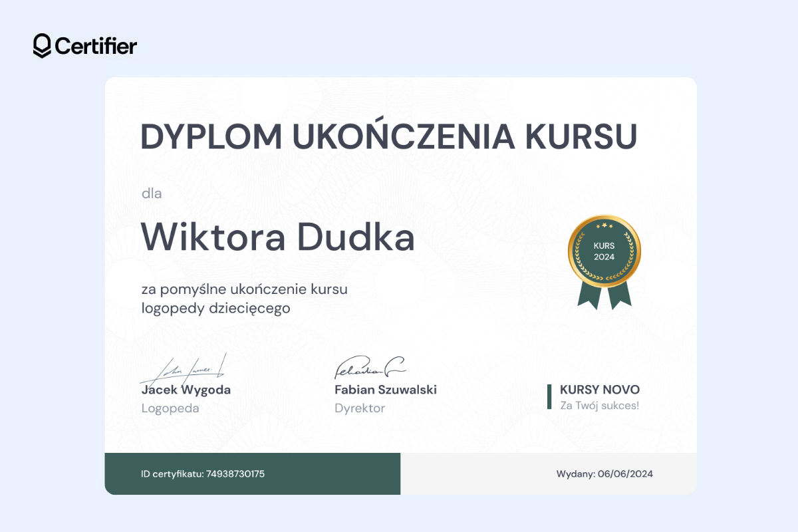The width and height of the screenshot is (798, 532).
Task: Click the role label Logopeda
Action: (x=170, y=408)
